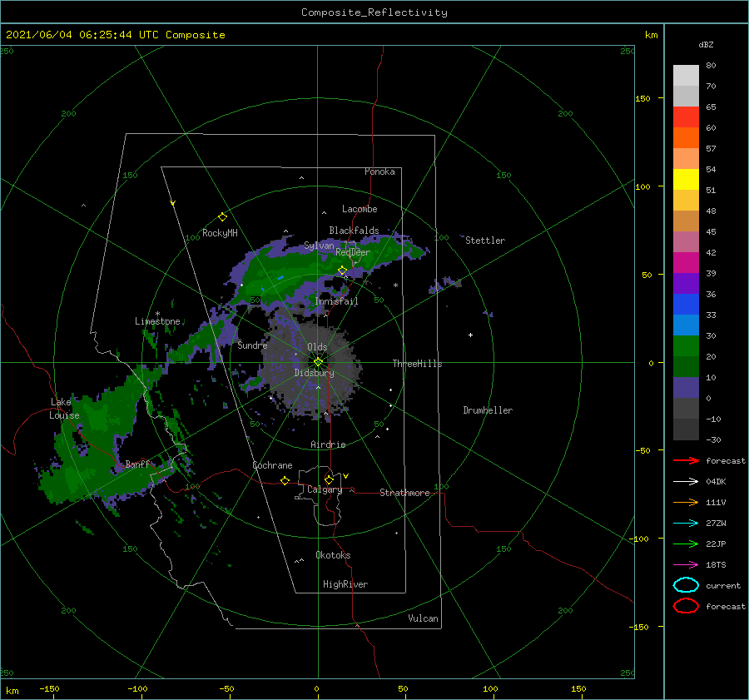
Task: Click the light blue swatch near 33 dBZ
Action: [x=686, y=325]
